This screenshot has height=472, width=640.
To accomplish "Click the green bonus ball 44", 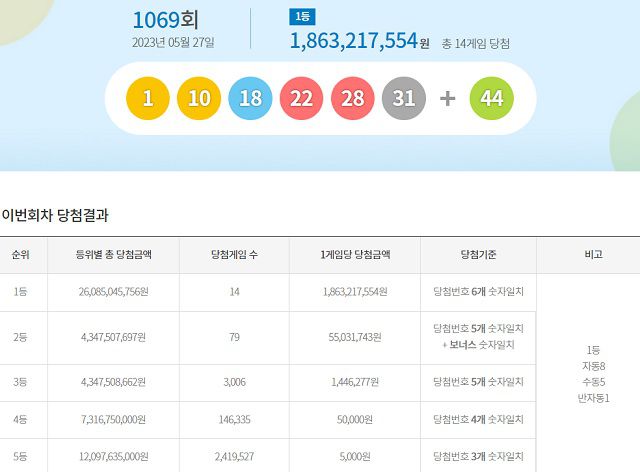I will click(491, 98).
